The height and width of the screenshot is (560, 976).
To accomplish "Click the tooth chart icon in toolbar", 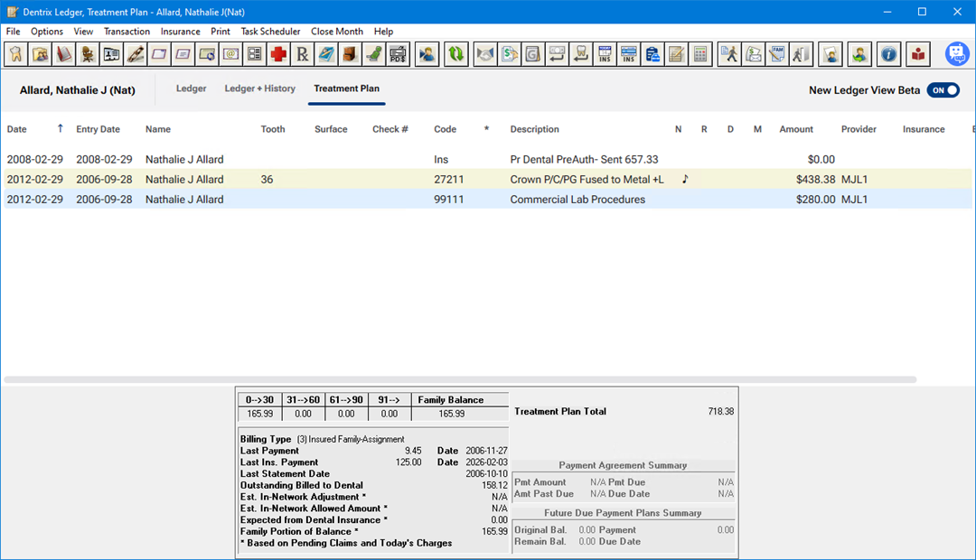I will click(15, 54).
